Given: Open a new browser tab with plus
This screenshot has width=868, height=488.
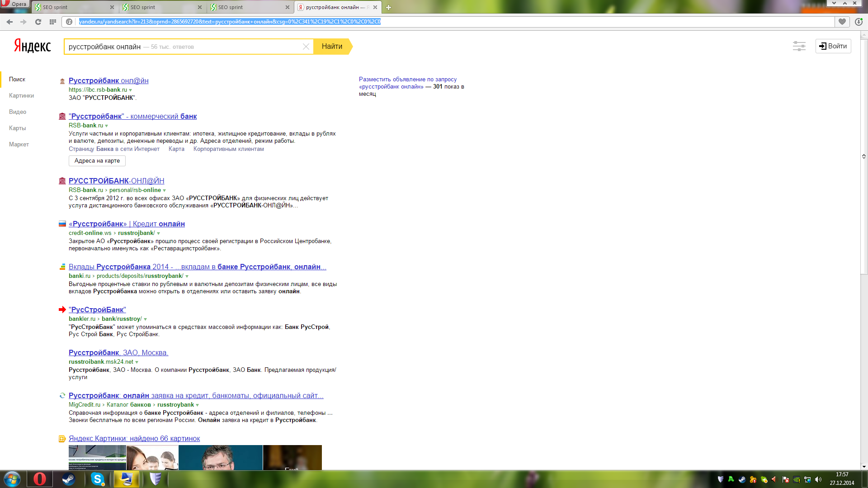Looking at the screenshot, I should coord(388,7).
